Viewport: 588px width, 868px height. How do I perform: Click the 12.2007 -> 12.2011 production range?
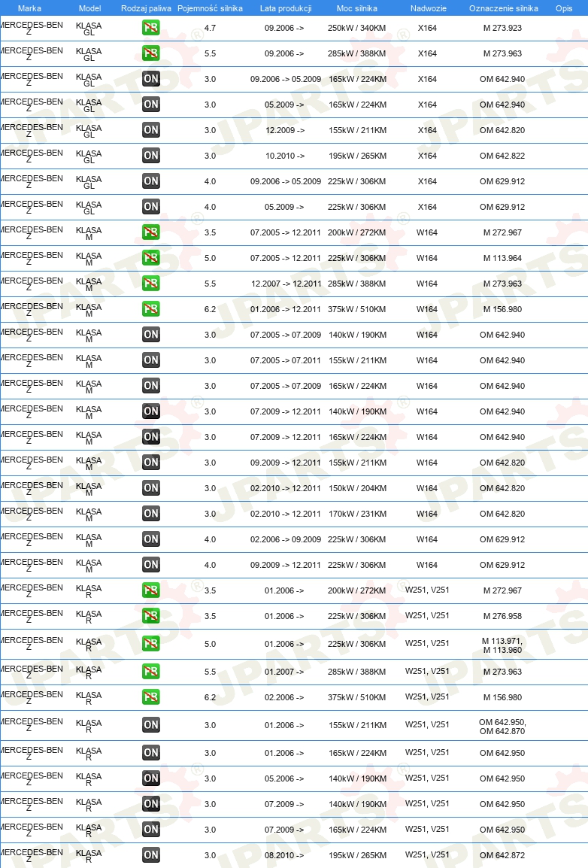pyautogui.click(x=286, y=284)
